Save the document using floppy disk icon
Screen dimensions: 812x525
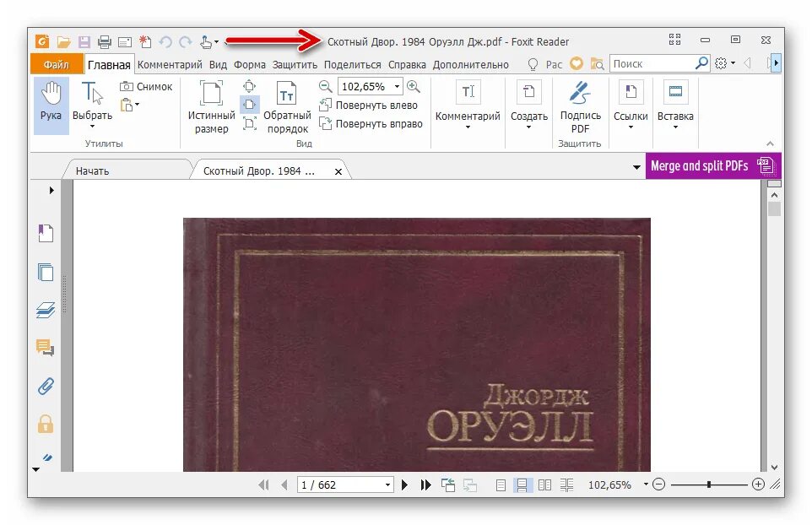[x=84, y=42]
